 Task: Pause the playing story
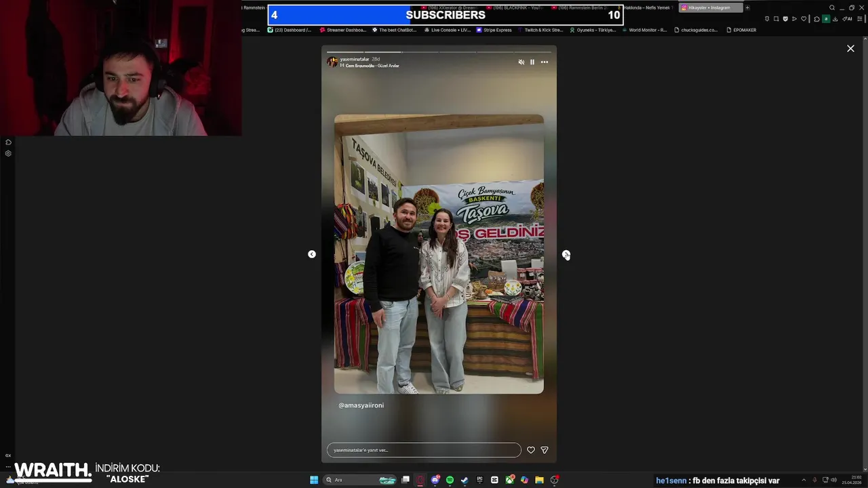(532, 62)
